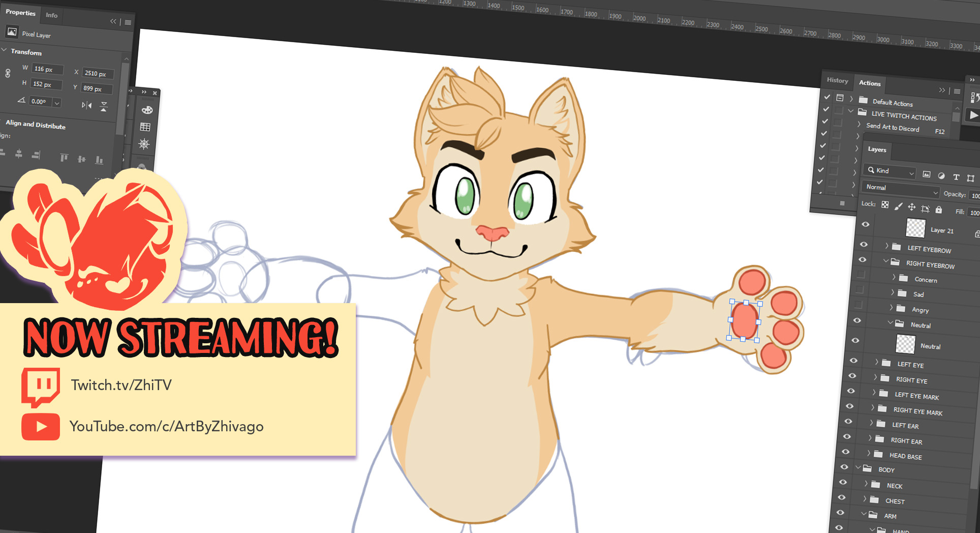This screenshot has width=980, height=533.
Task: Collapse the Transform section
Action: [x=4, y=50]
